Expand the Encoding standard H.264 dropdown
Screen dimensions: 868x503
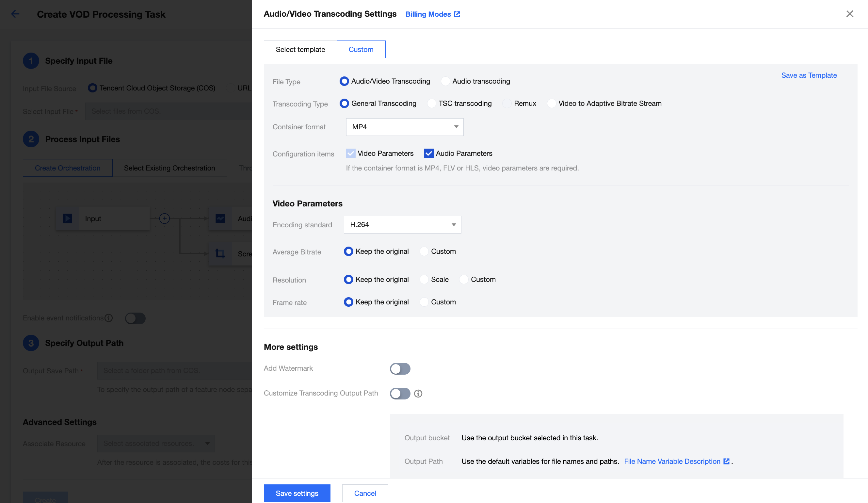click(402, 225)
